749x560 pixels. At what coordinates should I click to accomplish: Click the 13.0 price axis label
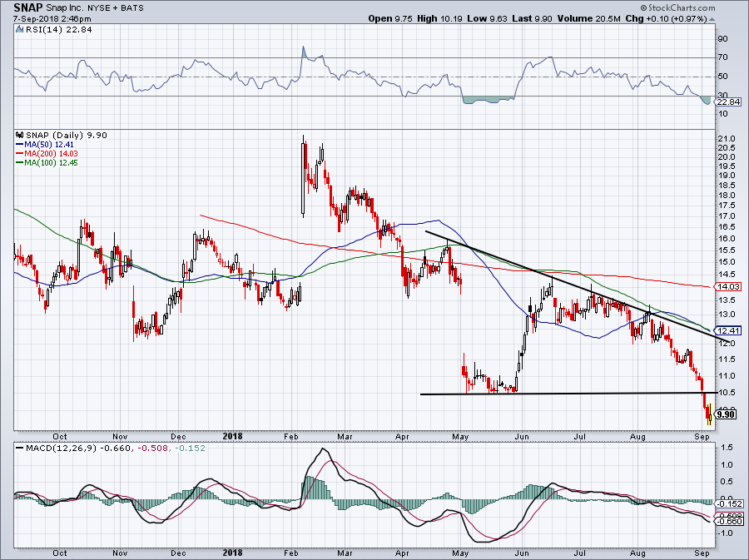pos(726,315)
